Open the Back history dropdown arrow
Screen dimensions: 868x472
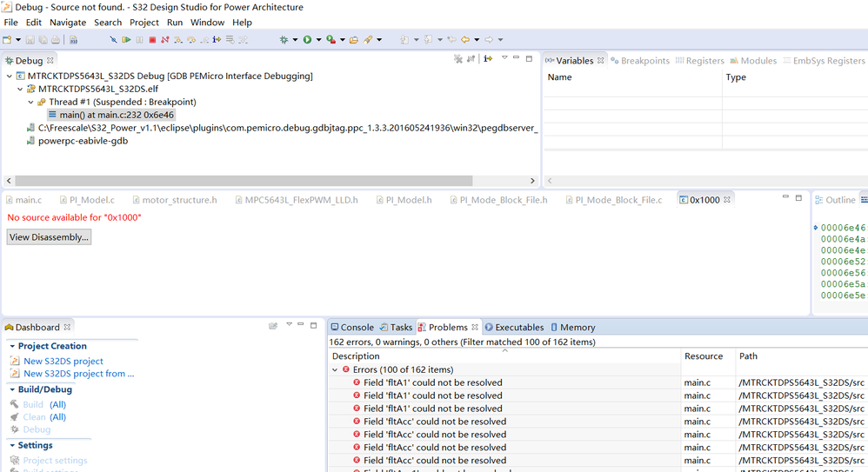(477, 40)
